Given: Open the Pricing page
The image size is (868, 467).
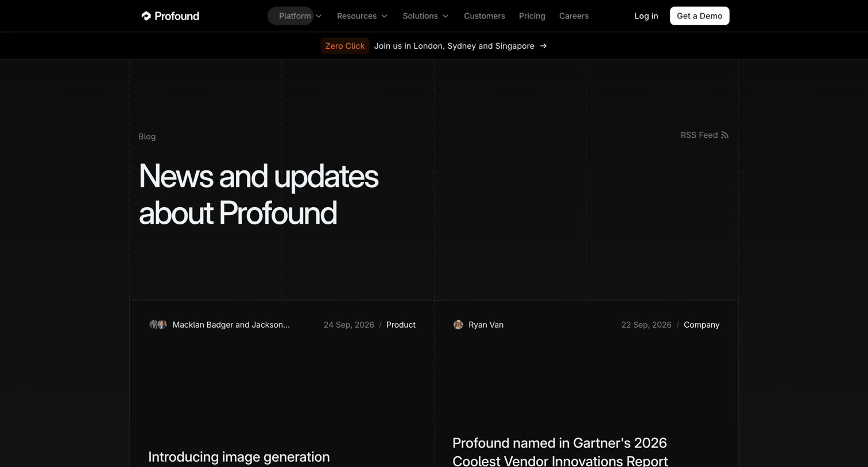Looking at the screenshot, I should pos(532,16).
